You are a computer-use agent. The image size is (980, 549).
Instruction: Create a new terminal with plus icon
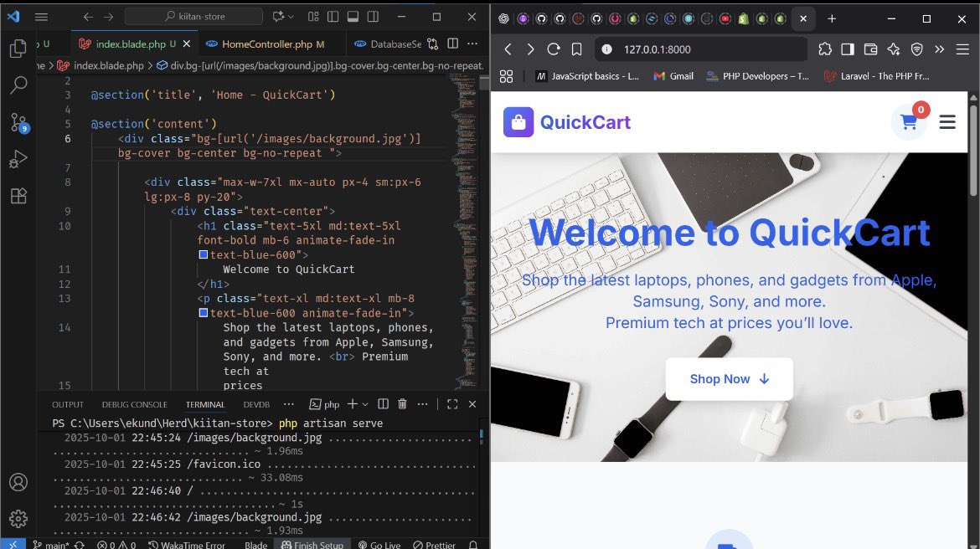pos(353,404)
